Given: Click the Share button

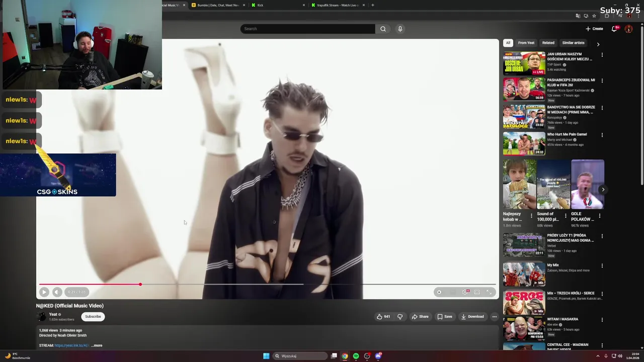Looking at the screenshot, I should pyautogui.click(x=420, y=317).
